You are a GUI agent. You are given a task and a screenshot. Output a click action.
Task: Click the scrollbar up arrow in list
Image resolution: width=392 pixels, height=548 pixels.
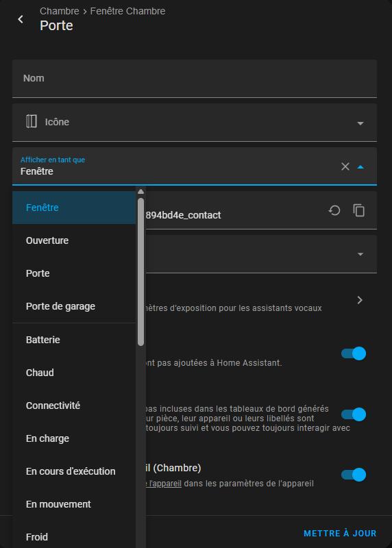point(141,192)
